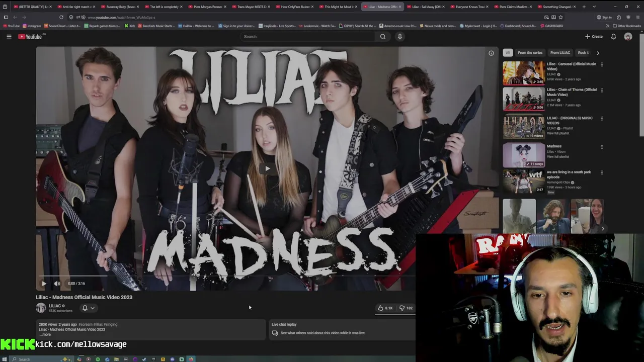
Task: Click the #scream hashtag
Action: (85, 324)
